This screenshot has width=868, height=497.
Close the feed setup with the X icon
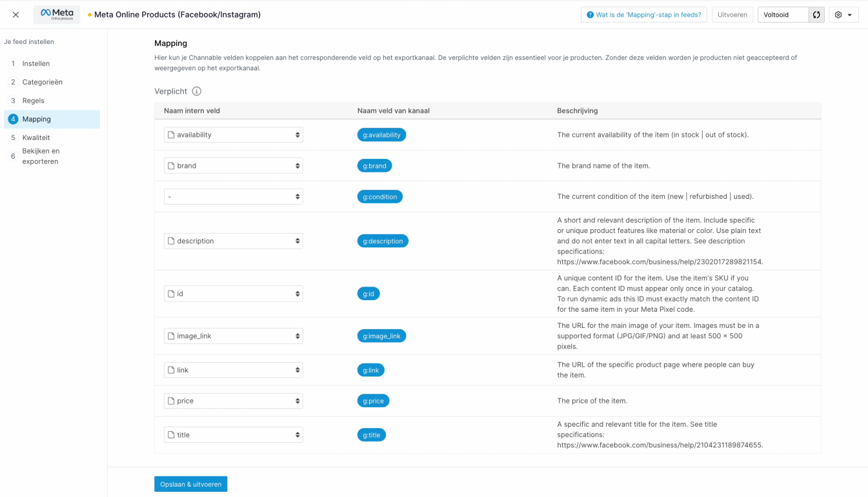click(15, 14)
